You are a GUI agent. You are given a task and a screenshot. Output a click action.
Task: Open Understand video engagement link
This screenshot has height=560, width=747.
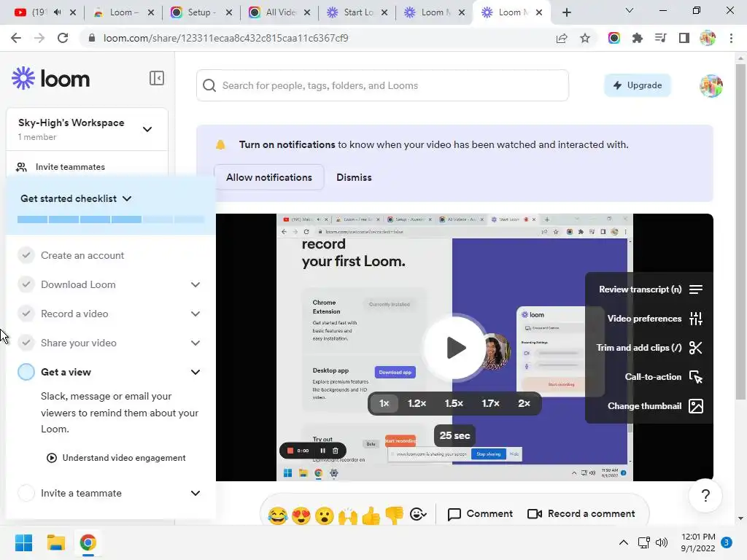(116, 458)
